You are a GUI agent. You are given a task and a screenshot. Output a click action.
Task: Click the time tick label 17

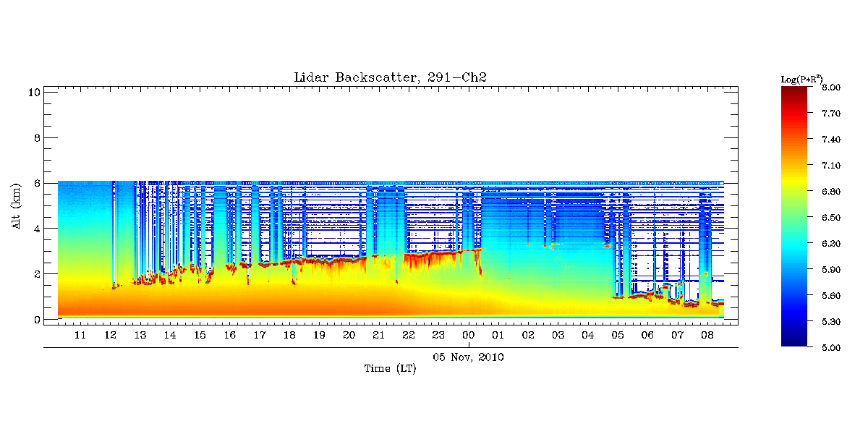[259, 336]
